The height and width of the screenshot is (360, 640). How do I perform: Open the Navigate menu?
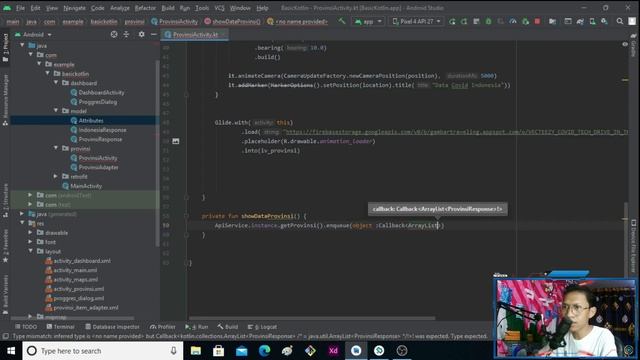[74, 8]
